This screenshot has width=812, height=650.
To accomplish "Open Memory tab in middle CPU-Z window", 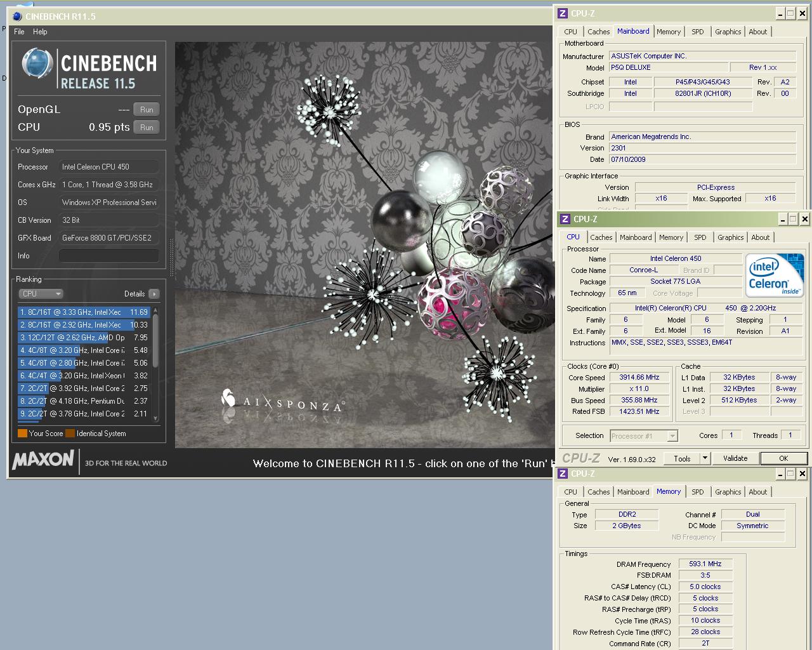I will click(671, 237).
